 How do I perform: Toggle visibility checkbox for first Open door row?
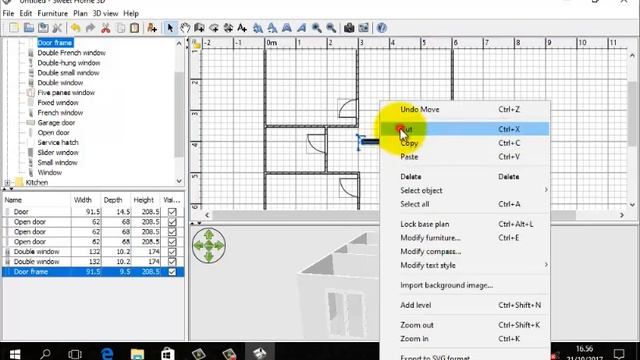click(172, 222)
